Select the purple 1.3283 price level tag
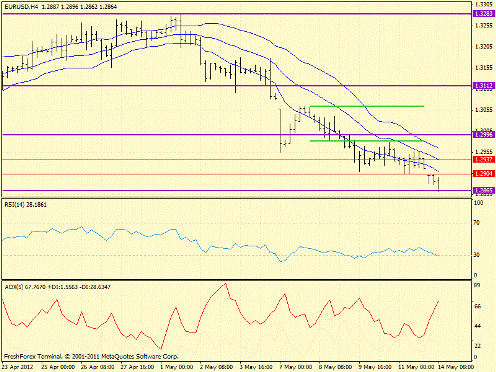This screenshot has width=496, height=372. click(483, 14)
